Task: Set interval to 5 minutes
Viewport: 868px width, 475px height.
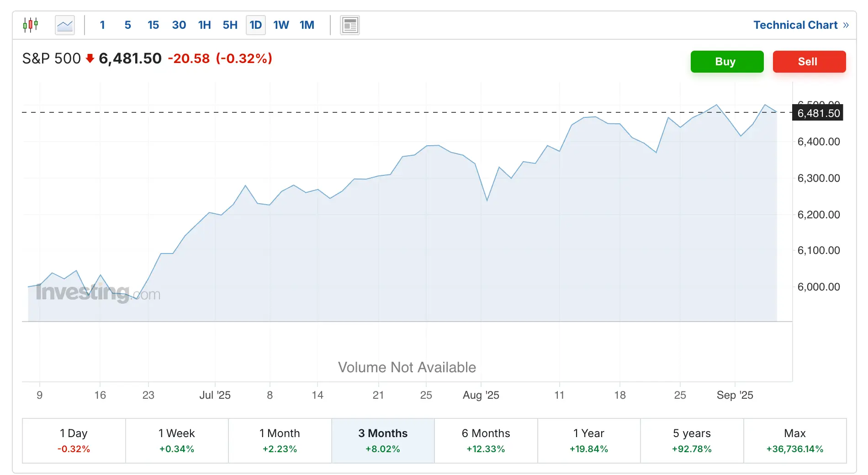Action: point(128,25)
